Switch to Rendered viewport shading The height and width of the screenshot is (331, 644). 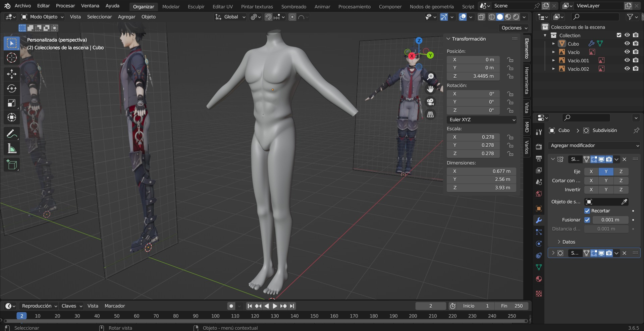(x=517, y=17)
